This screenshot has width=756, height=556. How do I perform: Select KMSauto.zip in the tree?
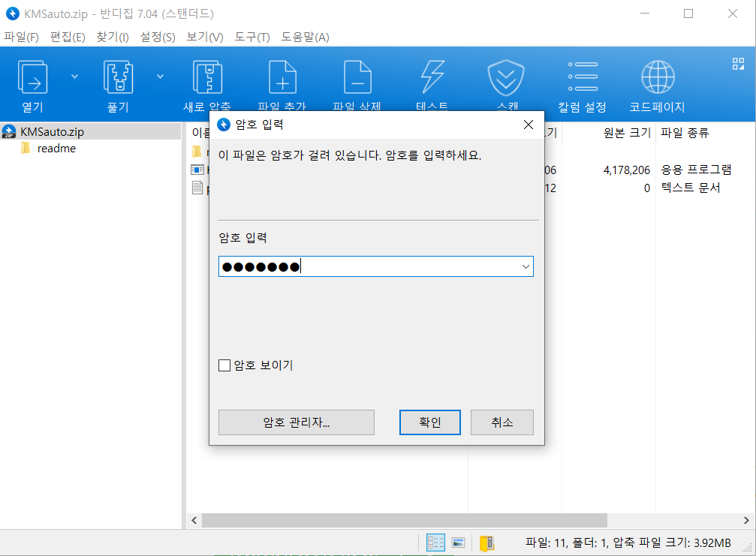[x=52, y=131]
